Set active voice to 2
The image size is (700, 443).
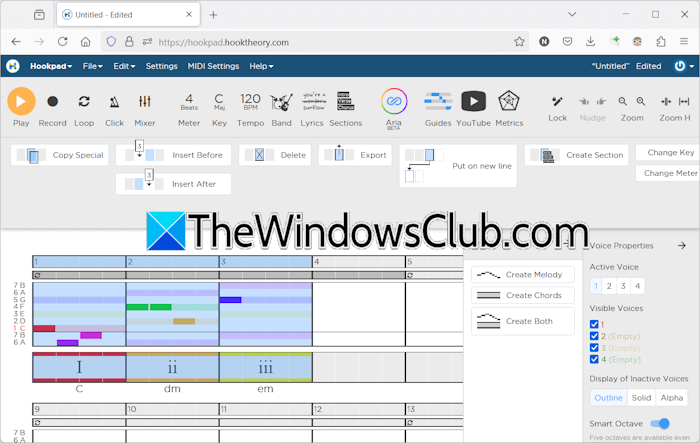tap(609, 286)
